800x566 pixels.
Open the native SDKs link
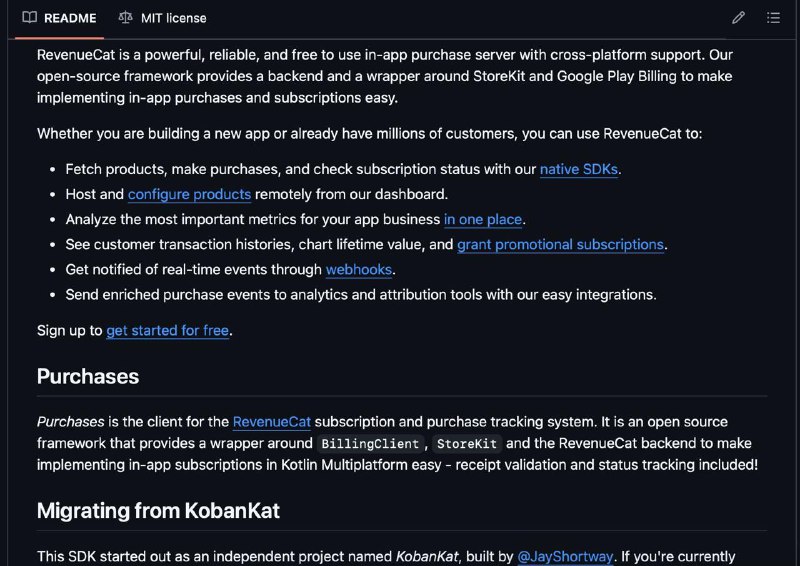pyautogui.click(x=579, y=169)
